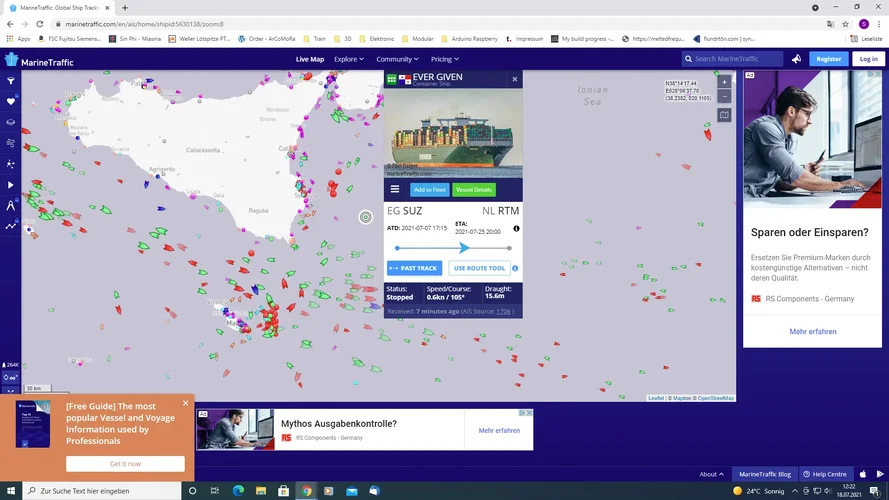Click the Vessel Details button
The width and height of the screenshot is (889, 500).
(x=474, y=189)
